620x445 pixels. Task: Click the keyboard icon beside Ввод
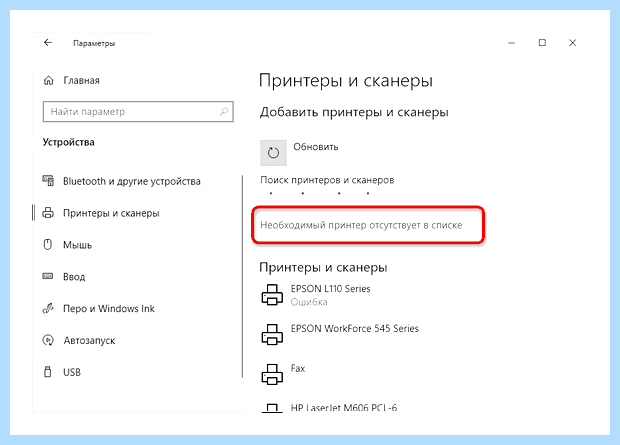[x=48, y=276]
